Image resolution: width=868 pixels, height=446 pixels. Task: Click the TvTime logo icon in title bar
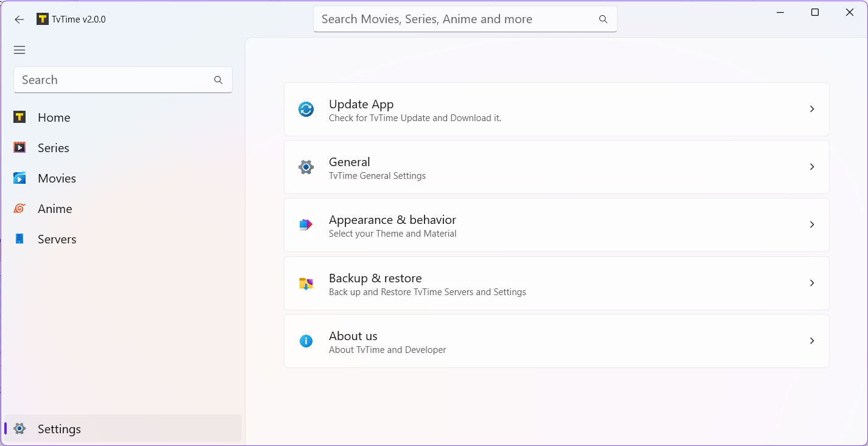coord(42,19)
